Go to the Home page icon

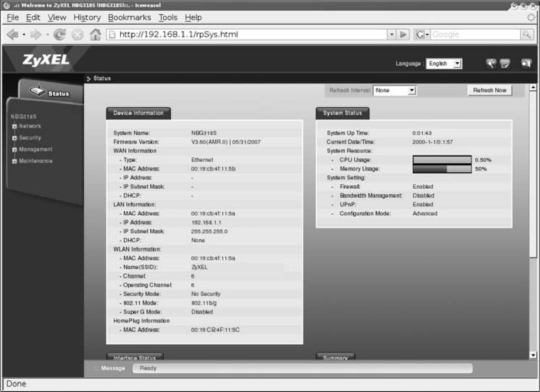coord(95,35)
